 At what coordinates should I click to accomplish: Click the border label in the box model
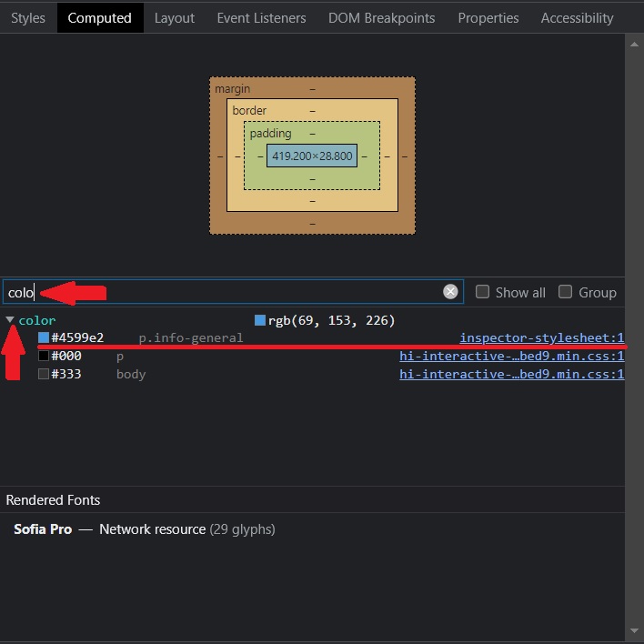click(x=249, y=110)
